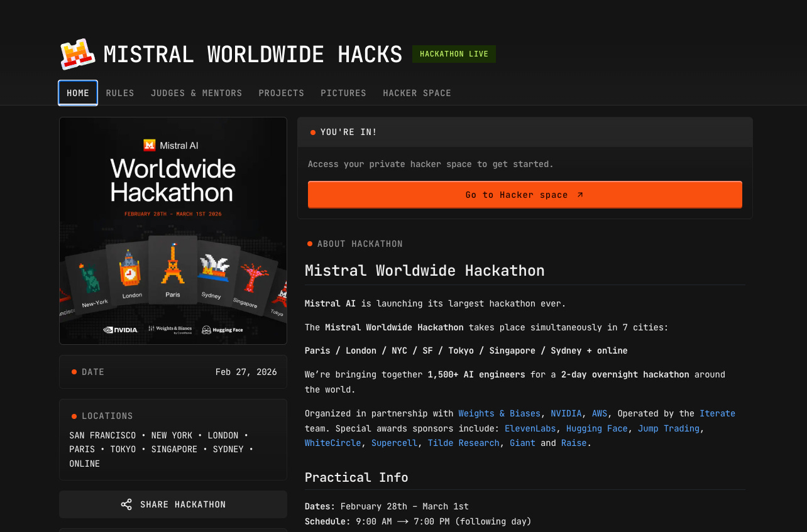Click the arrow icon on Go to Hacker space
The width and height of the screenshot is (807, 532).
(x=580, y=195)
